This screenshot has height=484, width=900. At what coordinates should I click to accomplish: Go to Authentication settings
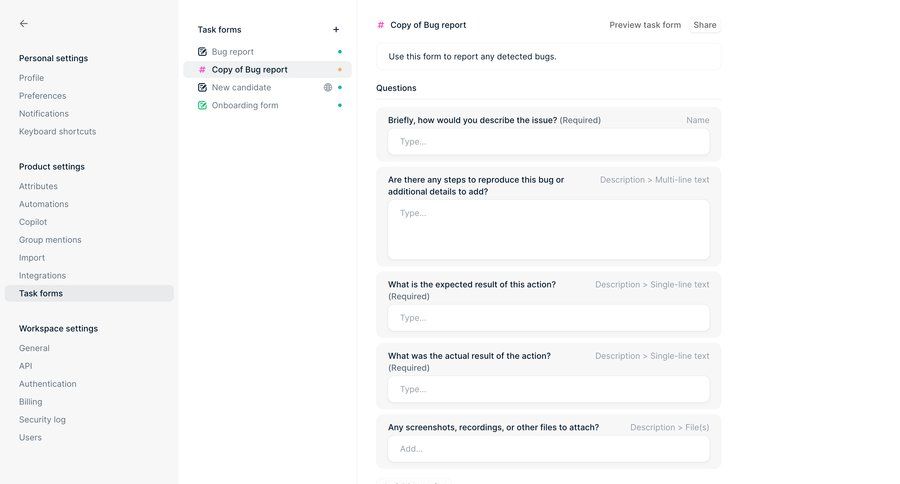[48, 384]
